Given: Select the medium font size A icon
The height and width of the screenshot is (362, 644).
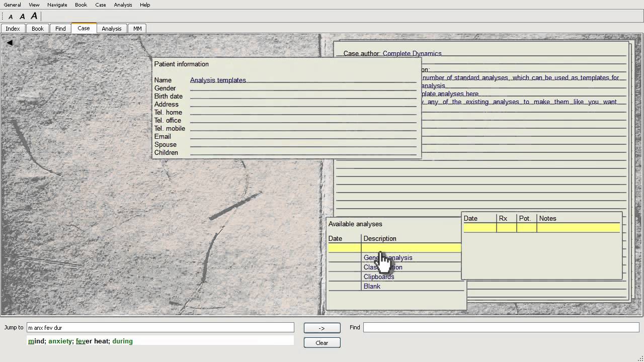Looking at the screenshot, I should click(22, 17).
